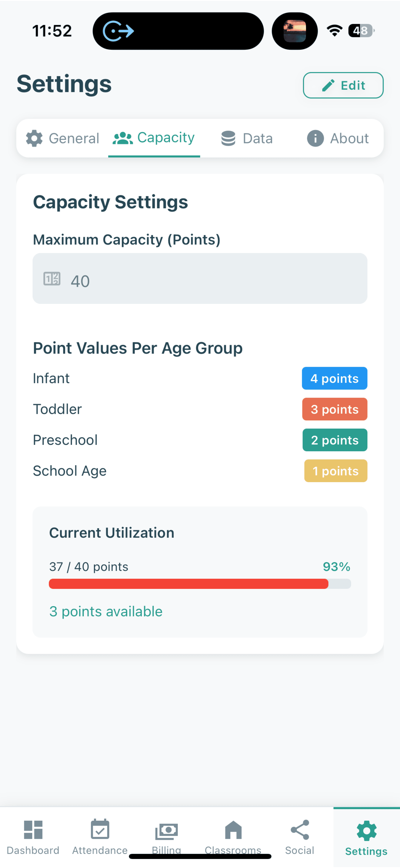Select the Capacity tab
This screenshot has height=868, width=400.
tap(154, 138)
